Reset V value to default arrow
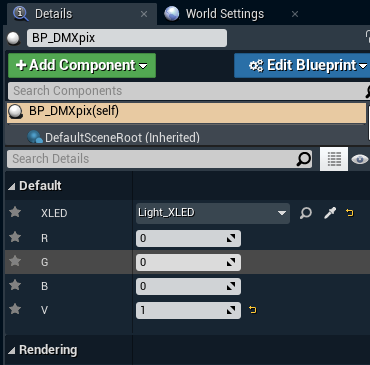 [x=253, y=310]
